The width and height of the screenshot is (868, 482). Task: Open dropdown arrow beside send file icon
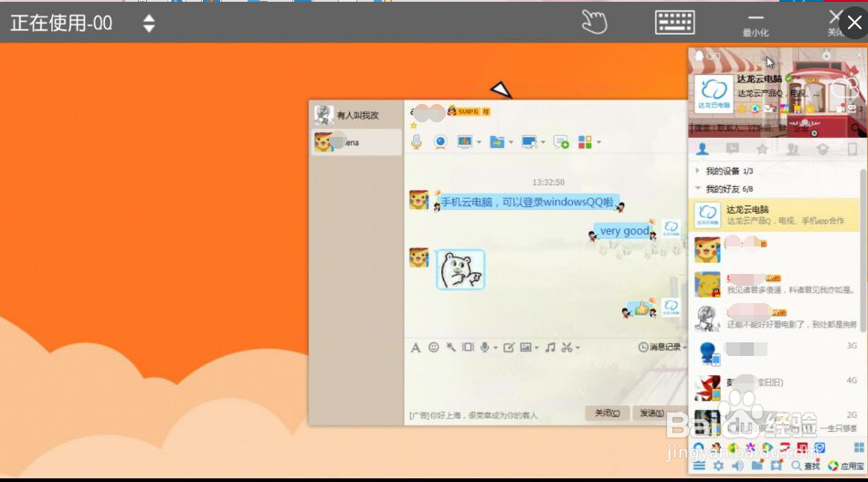(511, 142)
